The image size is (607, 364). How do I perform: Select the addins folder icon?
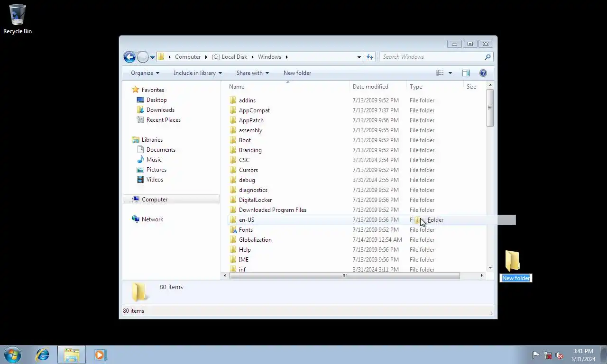pos(233,100)
